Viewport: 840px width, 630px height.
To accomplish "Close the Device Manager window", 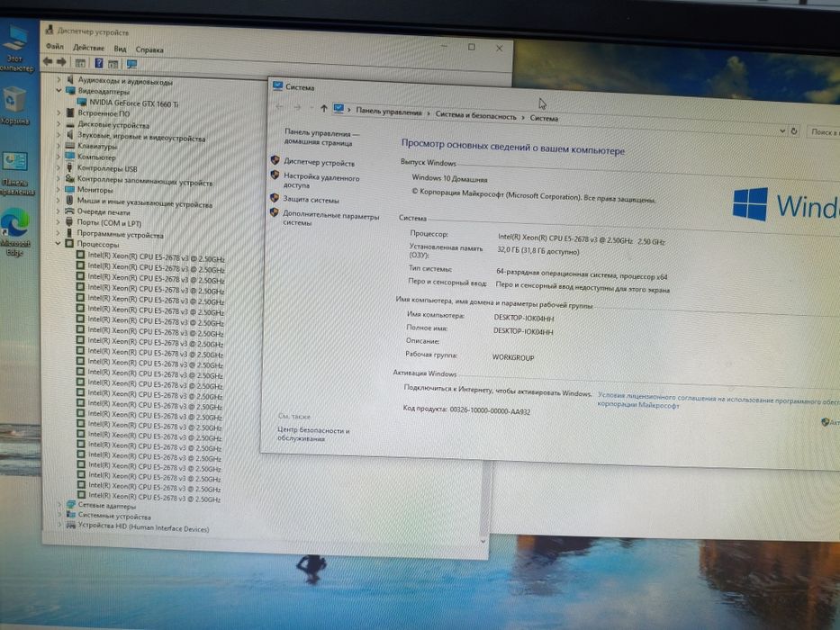I will tap(500, 49).
